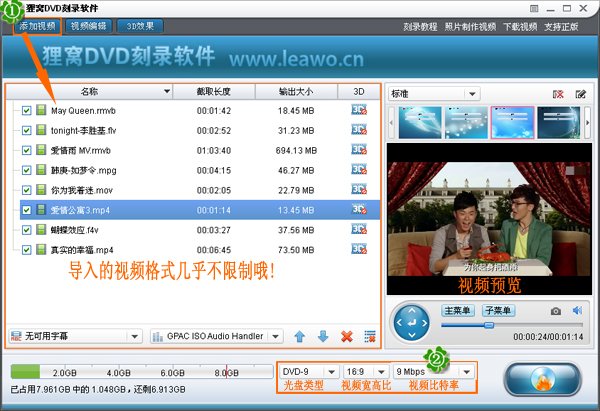Click the 3D icon for May Queen.rmvb
600x411 pixels.
point(359,110)
